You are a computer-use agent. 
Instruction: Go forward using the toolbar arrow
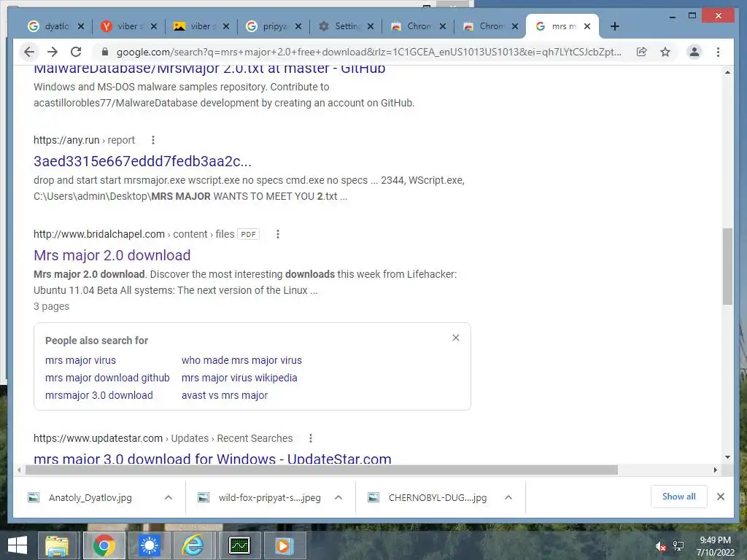click(x=53, y=52)
